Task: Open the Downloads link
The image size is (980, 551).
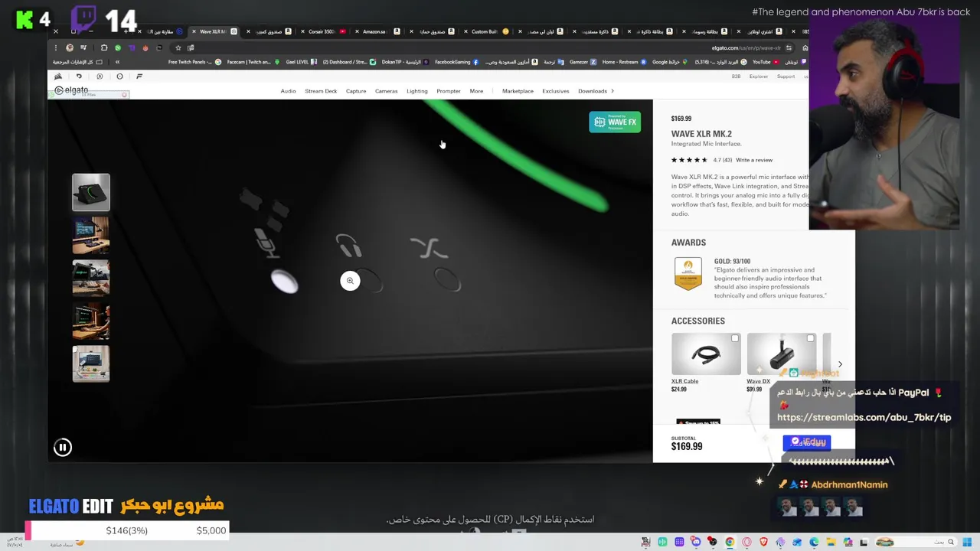Action: tap(593, 91)
